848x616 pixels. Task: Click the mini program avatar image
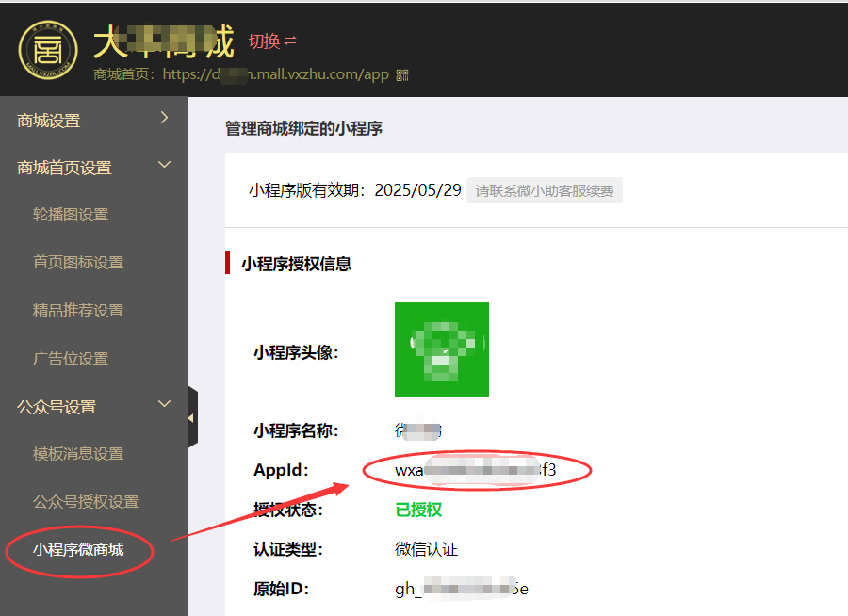(442, 349)
